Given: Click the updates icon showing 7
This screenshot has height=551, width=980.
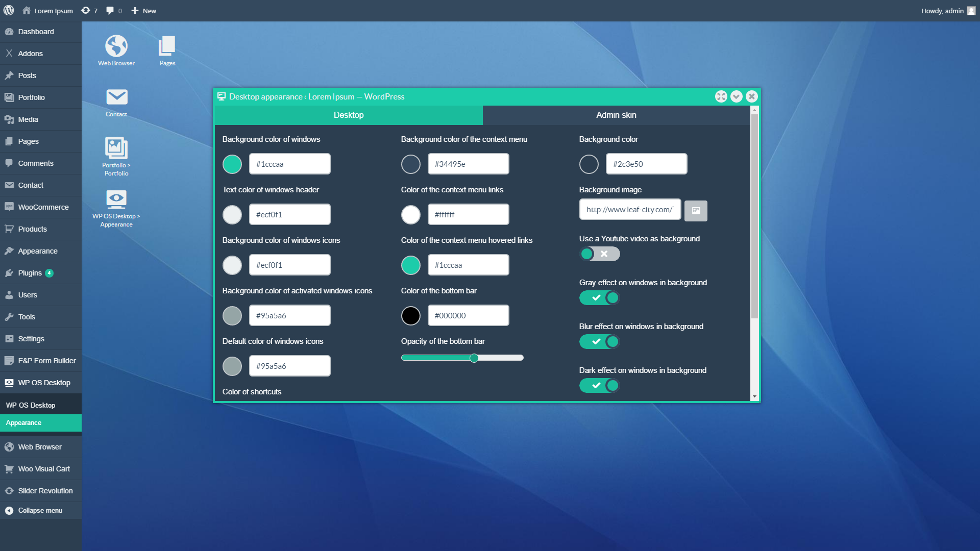Looking at the screenshot, I should click(89, 11).
